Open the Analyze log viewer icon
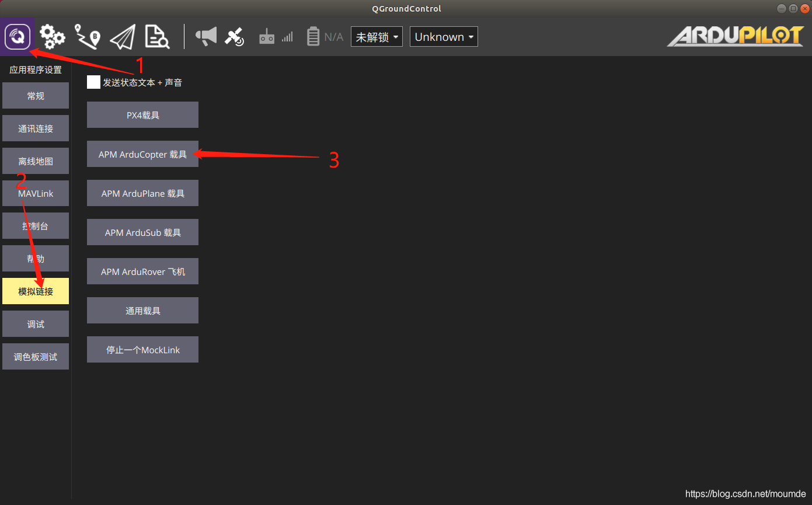812x505 pixels. pyautogui.click(x=157, y=37)
